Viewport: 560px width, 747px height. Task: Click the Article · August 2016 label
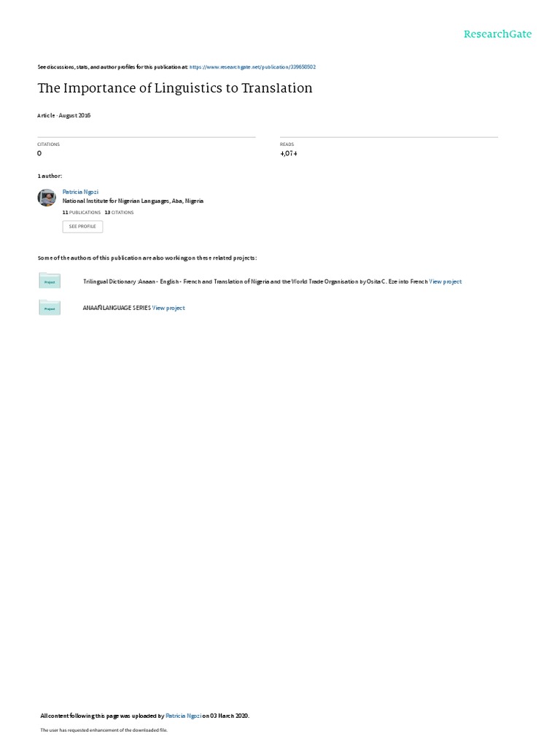(x=64, y=115)
